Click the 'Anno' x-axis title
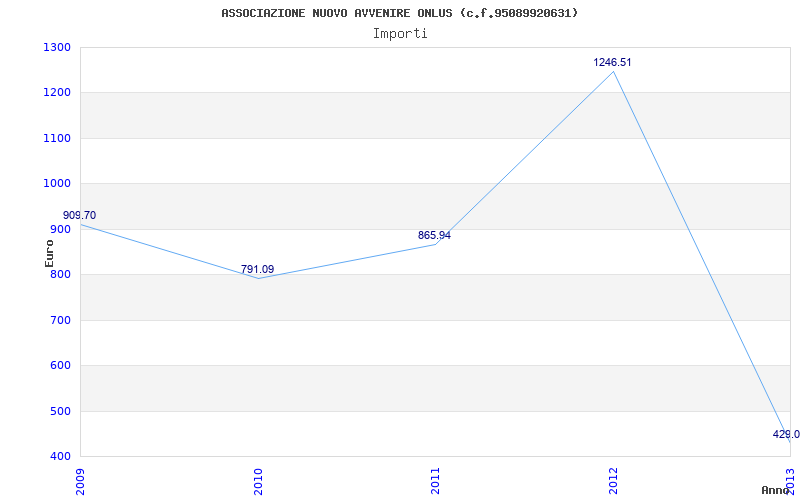The height and width of the screenshot is (500, 800). (775, 490)
